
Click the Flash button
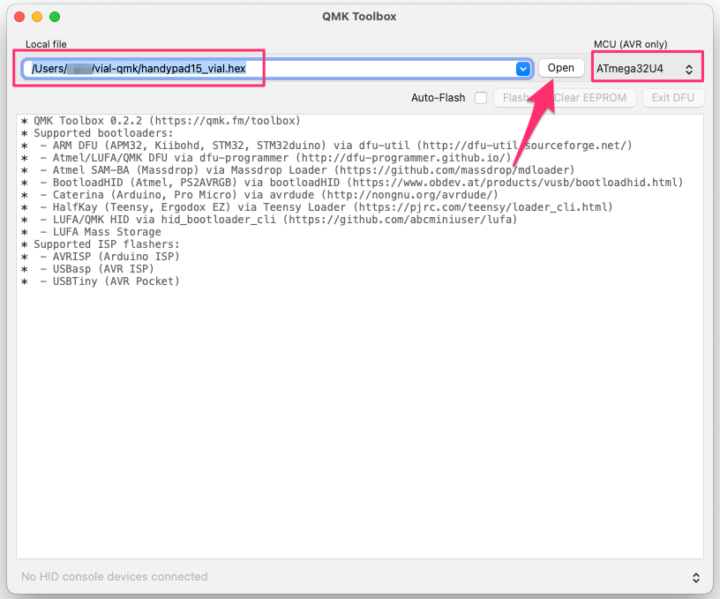[x=515, y=98]
